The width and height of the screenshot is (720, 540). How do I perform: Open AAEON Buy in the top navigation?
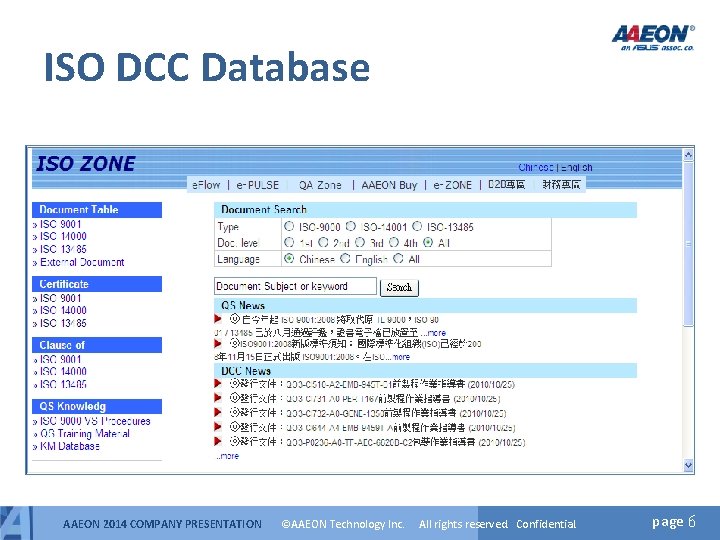pyautogui.click(x=389, y=185)
